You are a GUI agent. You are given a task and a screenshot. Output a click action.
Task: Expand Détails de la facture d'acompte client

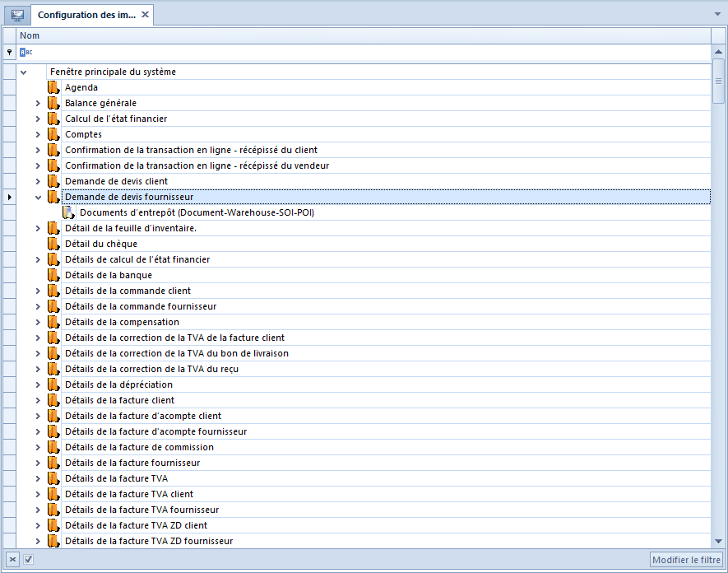coord(38,416)
